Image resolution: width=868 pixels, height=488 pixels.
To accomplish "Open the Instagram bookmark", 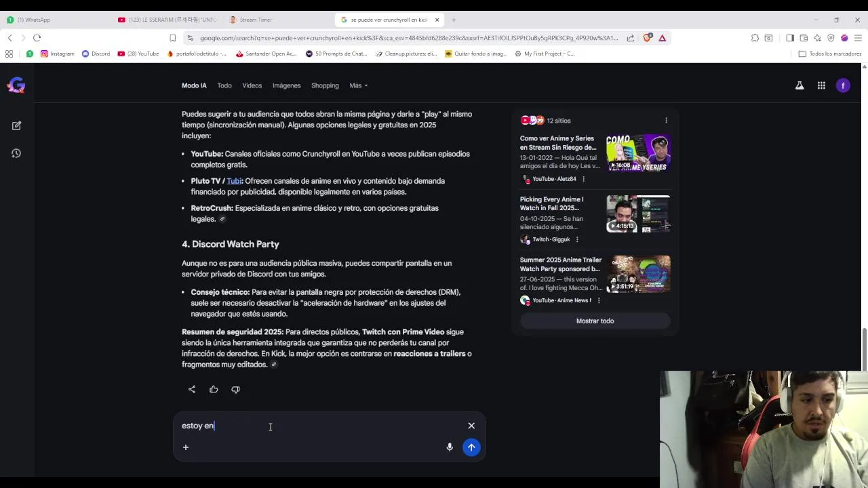I will (58, 54).
